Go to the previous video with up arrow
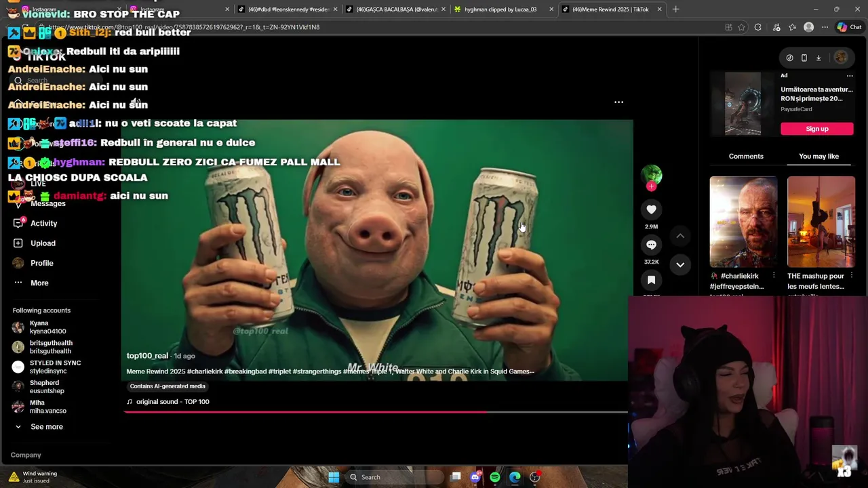Image resolution: width=868 pixels, height=488 pixels. [680, 236]
